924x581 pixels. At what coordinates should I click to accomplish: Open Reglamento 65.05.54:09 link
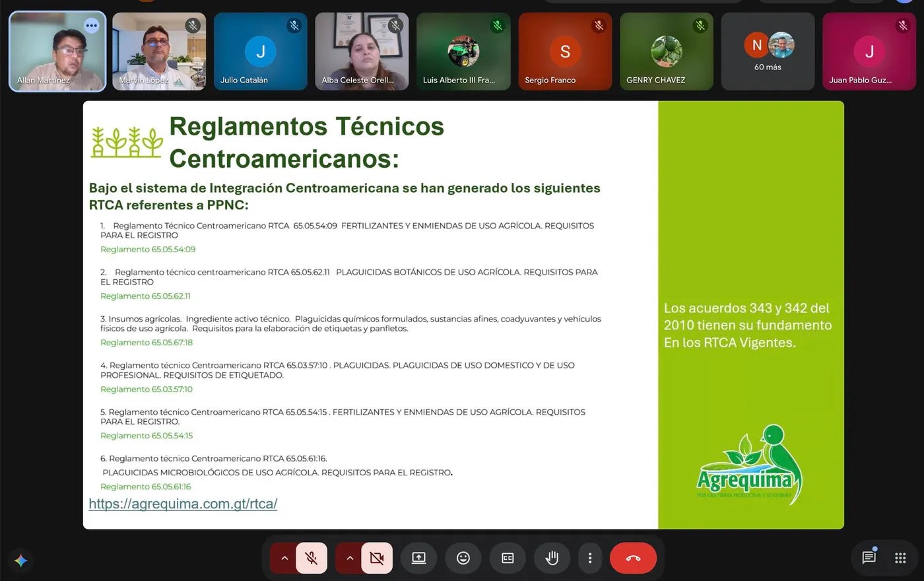(x=148, y=250)
